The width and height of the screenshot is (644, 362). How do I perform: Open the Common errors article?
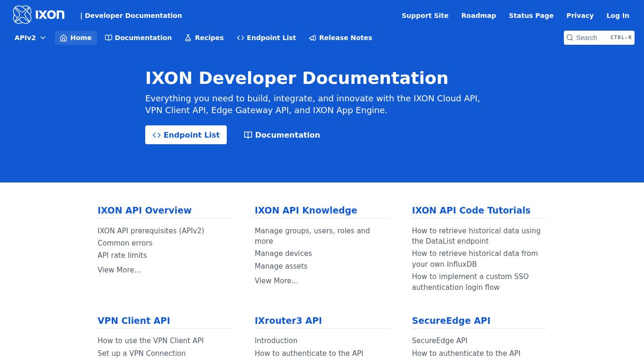point(125,243)
